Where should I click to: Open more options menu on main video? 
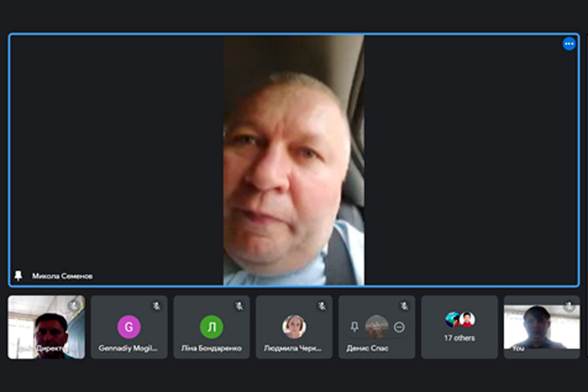coord(569,44)
